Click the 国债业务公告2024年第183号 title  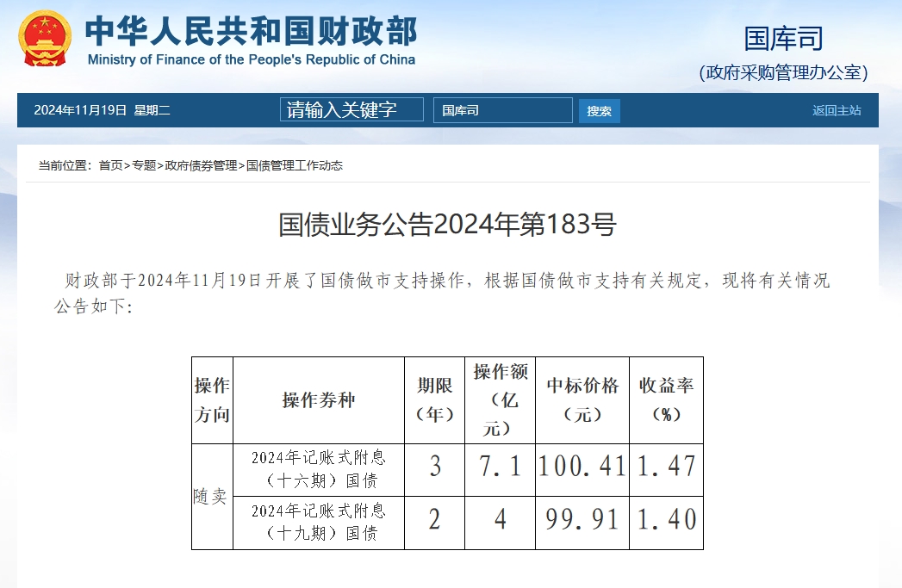(447, 224)
